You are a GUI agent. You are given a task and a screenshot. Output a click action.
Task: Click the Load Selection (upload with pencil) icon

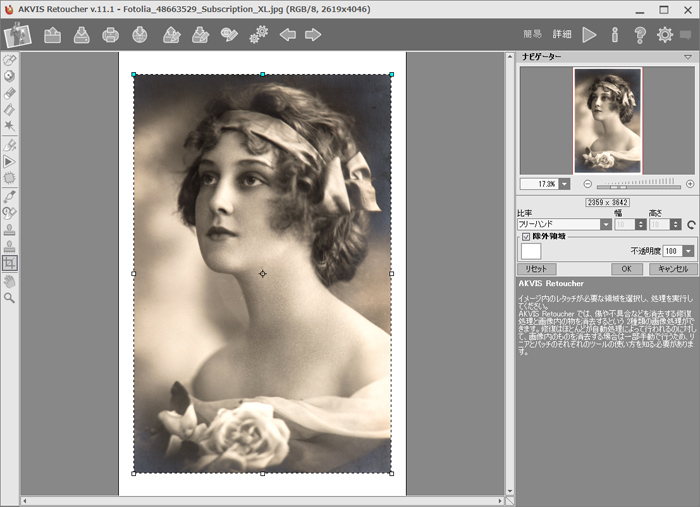[171, 35]
